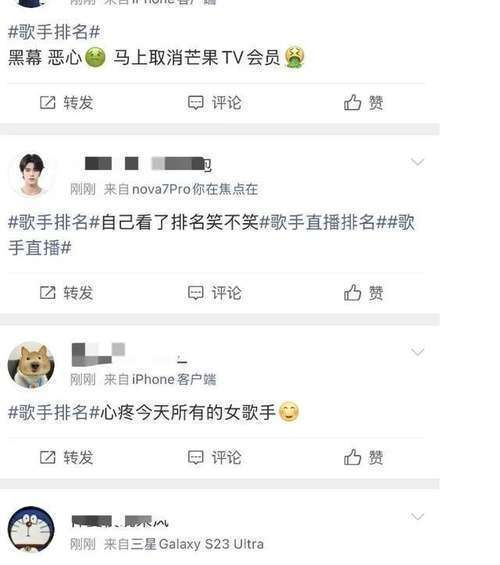The height and width of the screenshot is (565, 500).
Task: Repost the 心疼今天所有的女歌手 post
Action: pos(67,457)
